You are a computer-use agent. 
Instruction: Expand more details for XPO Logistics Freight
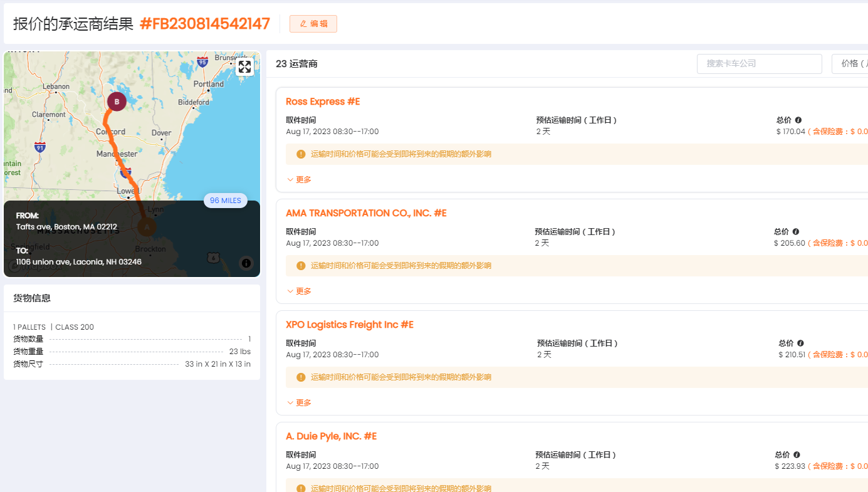click(x=299, y=403)
